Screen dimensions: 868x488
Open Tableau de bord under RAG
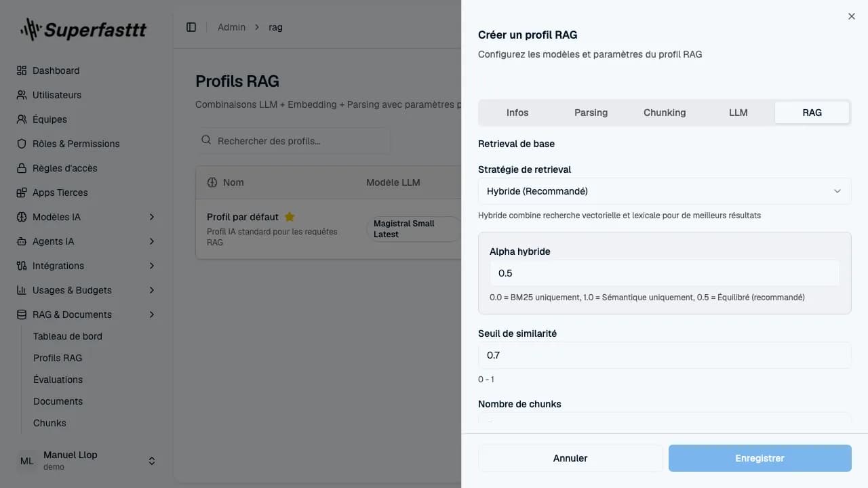pos(68,336)
